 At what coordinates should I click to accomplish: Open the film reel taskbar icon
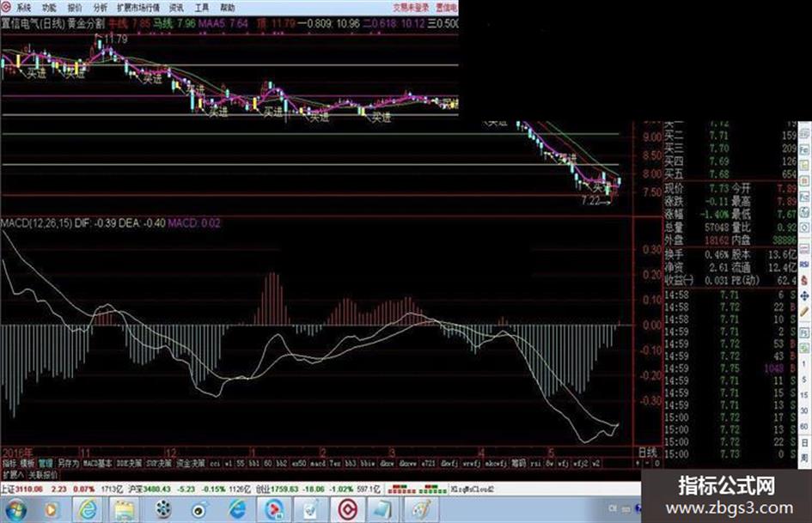162,511
